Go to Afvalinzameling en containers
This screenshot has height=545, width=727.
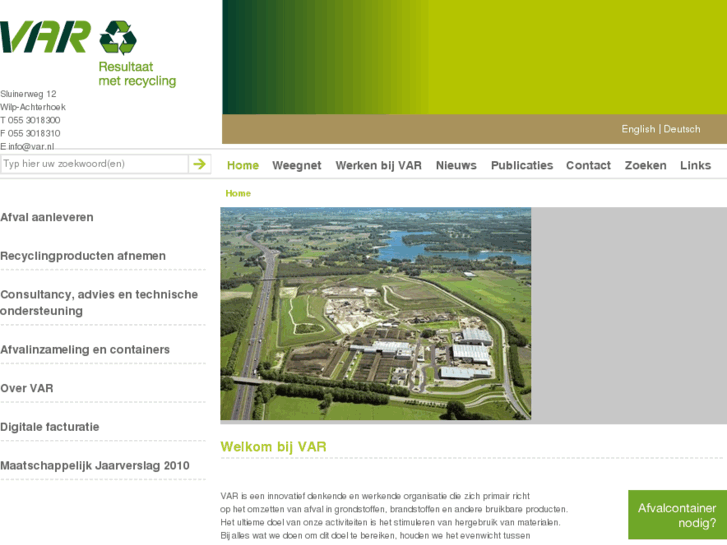point(85,350)
